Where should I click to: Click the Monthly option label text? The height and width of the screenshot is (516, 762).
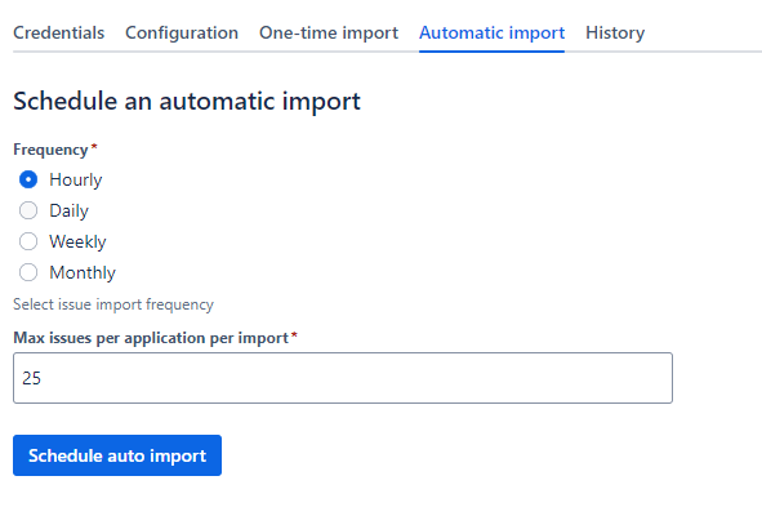point(82,273)
